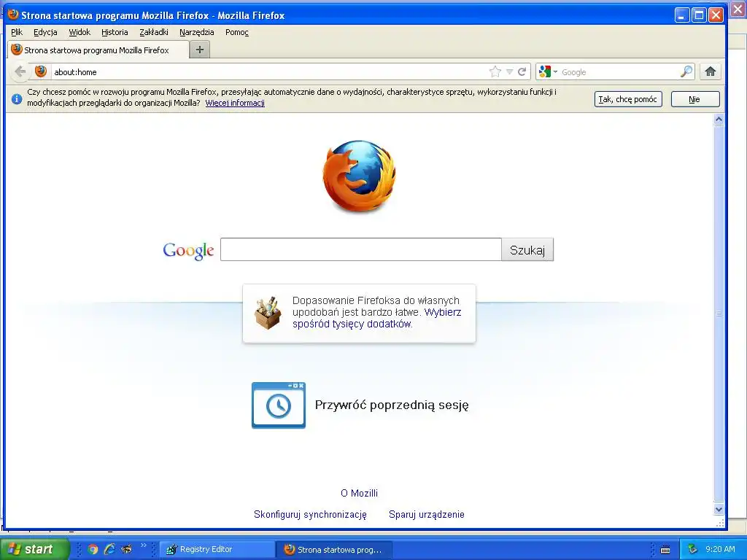This screenshot has width=747, height=560.
Task: Click the Tak, chcę pomóc button
Action: click(628, 99)
